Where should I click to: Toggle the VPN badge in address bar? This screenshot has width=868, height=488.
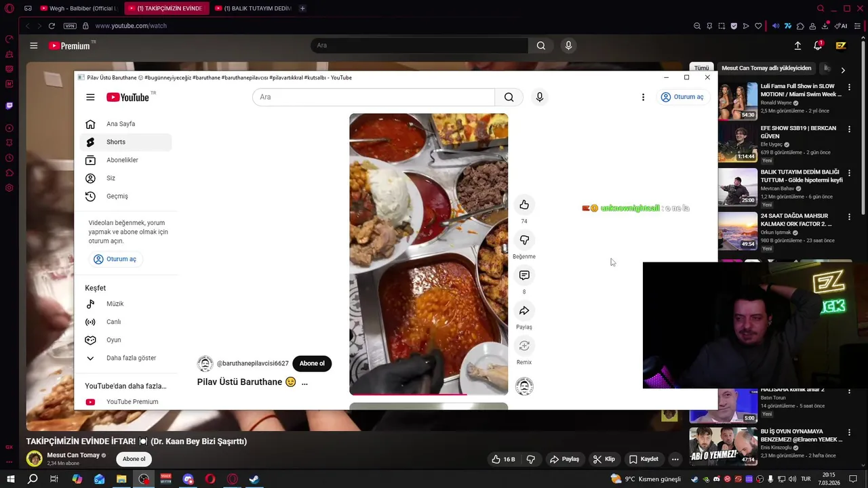pos(70,26)
